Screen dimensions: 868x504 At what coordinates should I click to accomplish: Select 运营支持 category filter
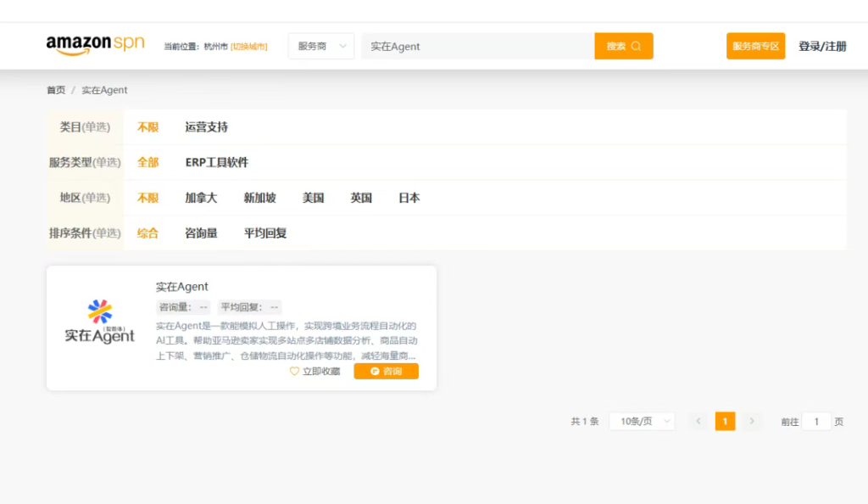click(x=206, y=127)
